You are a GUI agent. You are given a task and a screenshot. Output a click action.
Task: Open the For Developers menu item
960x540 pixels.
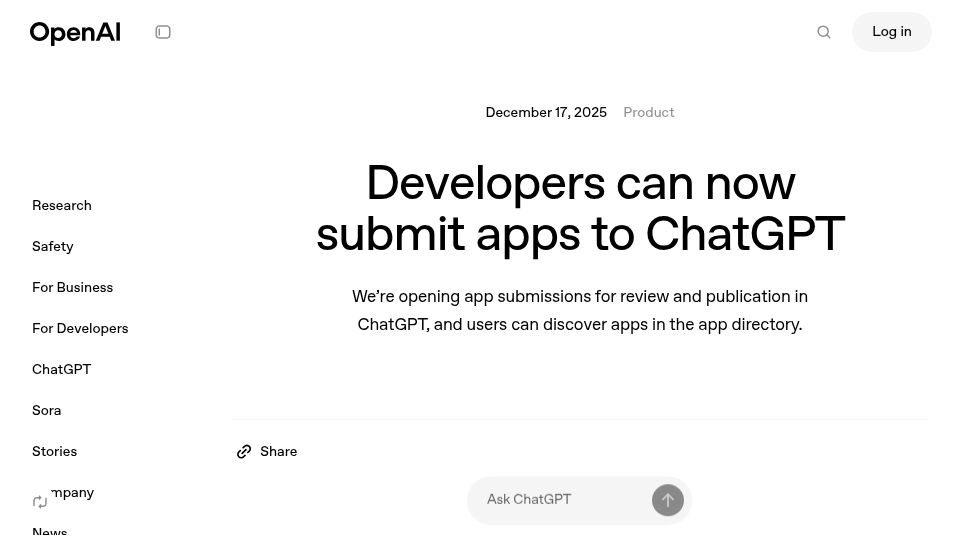click(80, 329)
